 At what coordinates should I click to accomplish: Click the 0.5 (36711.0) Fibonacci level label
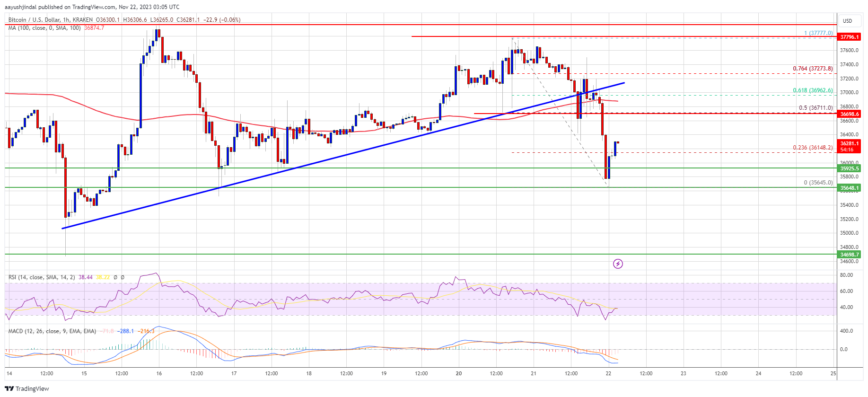815,108
